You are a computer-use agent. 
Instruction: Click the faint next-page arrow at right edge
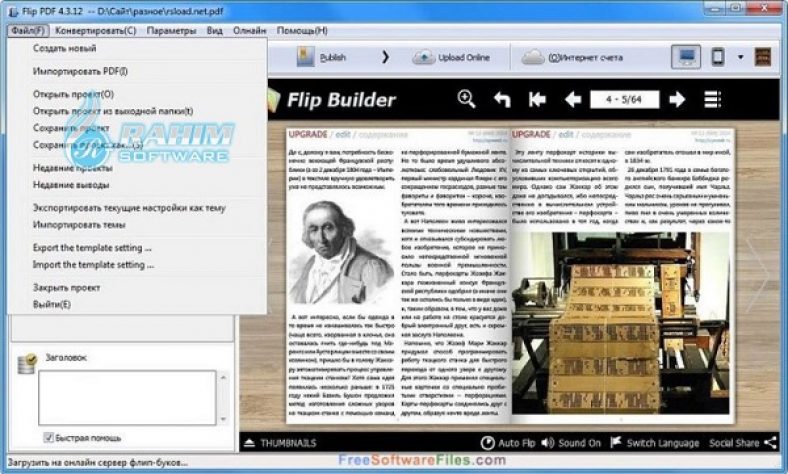pyautogui.click(x=758, y=274)
